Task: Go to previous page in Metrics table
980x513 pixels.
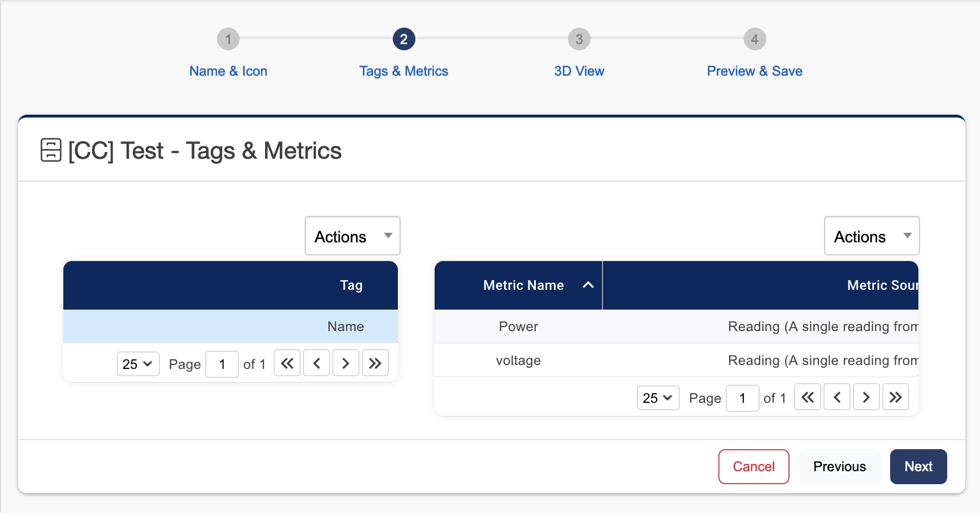Action: (837, 397)
